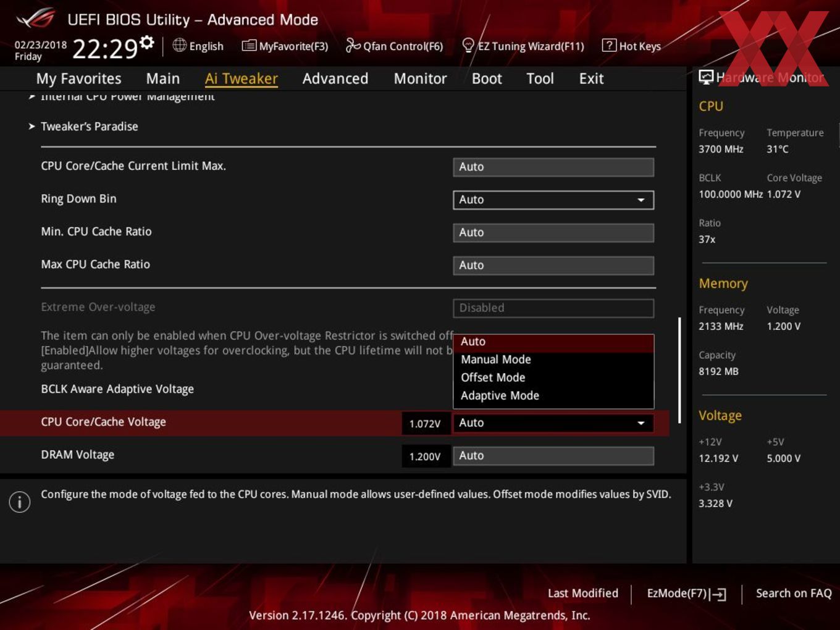The height and width of the screenshot is (630, 840).
Task: Click +3.3V 3.328 V value
Action: point(715,503)
